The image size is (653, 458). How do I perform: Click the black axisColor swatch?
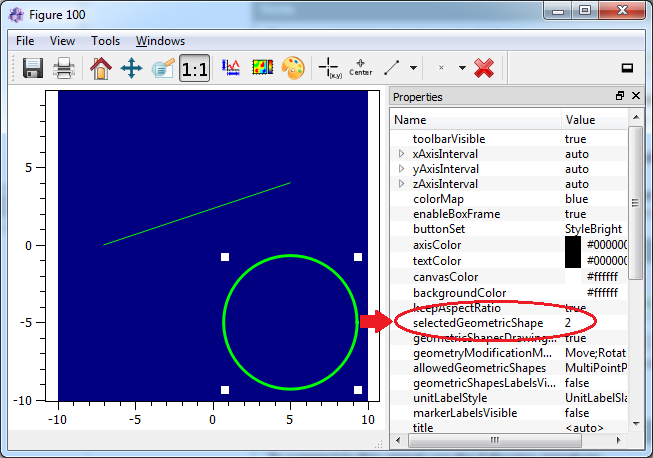[x=573, y=245]
